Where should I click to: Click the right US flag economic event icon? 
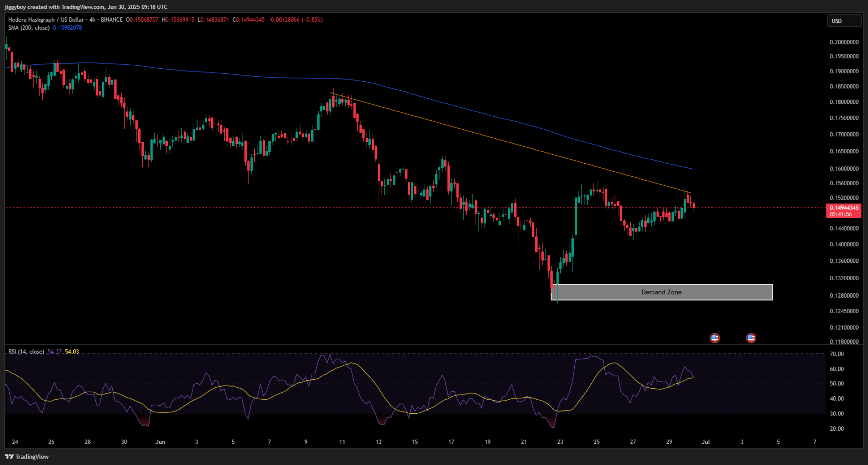point(751,338)
